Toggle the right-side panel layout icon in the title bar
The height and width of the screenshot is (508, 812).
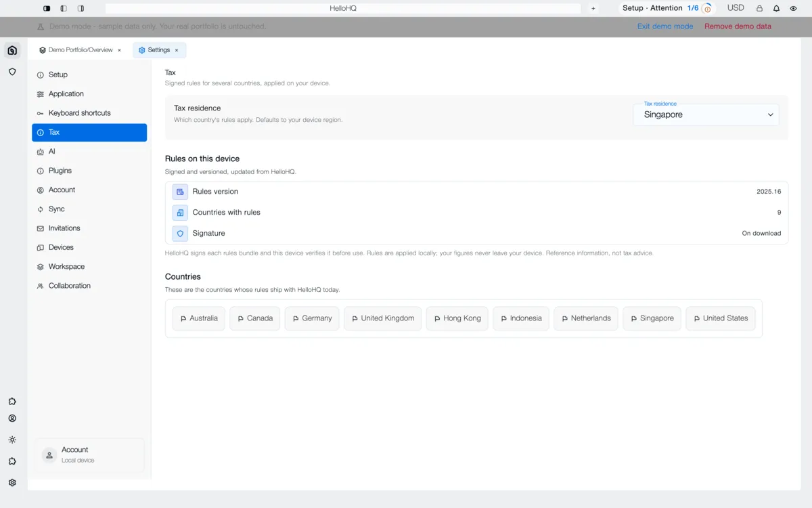81,8
